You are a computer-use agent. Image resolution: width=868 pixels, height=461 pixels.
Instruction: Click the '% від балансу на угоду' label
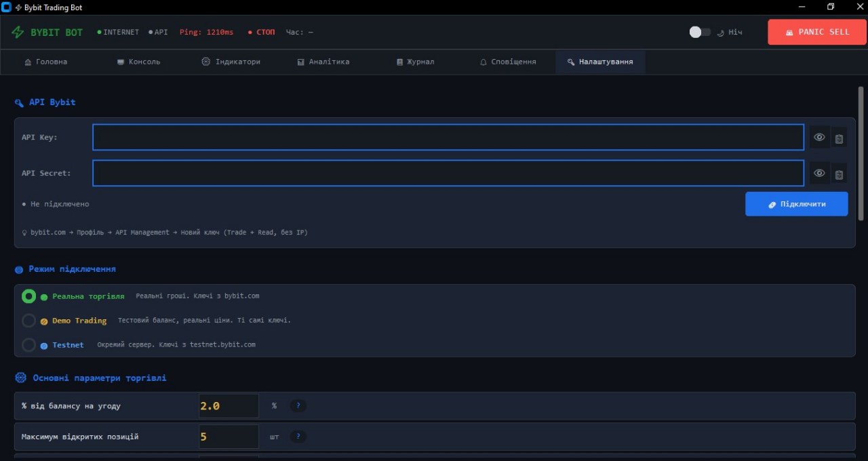point(71,406)
